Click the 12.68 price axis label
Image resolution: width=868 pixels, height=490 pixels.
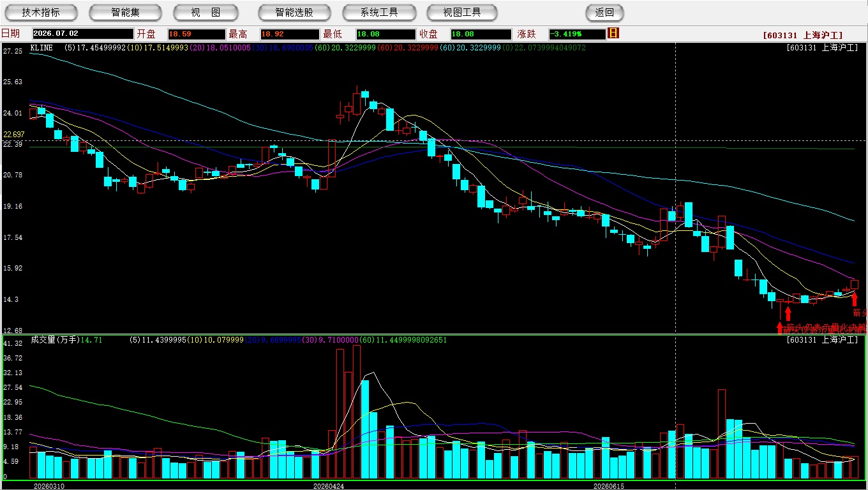click(13, 330)
